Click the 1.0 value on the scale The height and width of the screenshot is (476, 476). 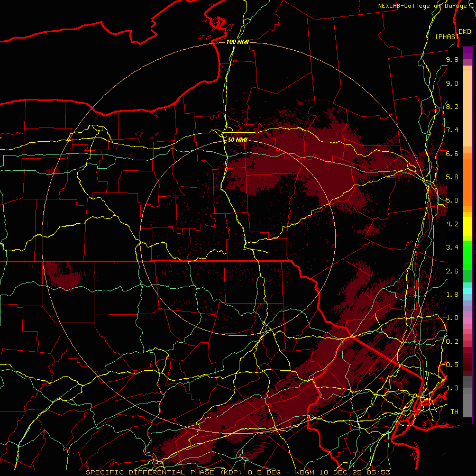pyautogui.click(x=452, y=318)
